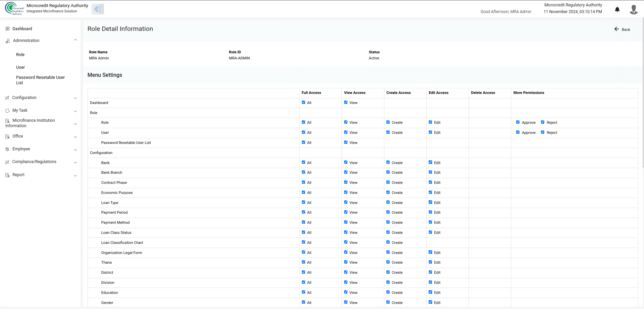The width and height of the screenshot is (644, 309).
Task: Toggle Create checkbox for Loan Classification Chart
Action: tap(388, 242)
